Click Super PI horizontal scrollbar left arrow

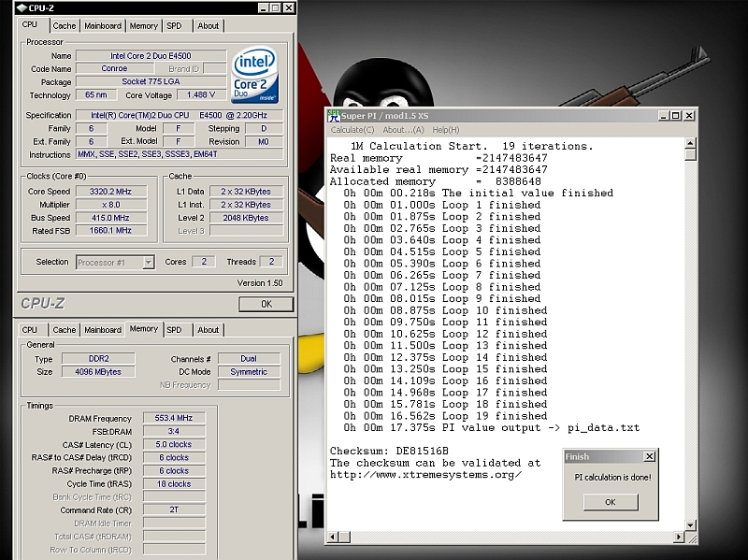click(333, 538)
